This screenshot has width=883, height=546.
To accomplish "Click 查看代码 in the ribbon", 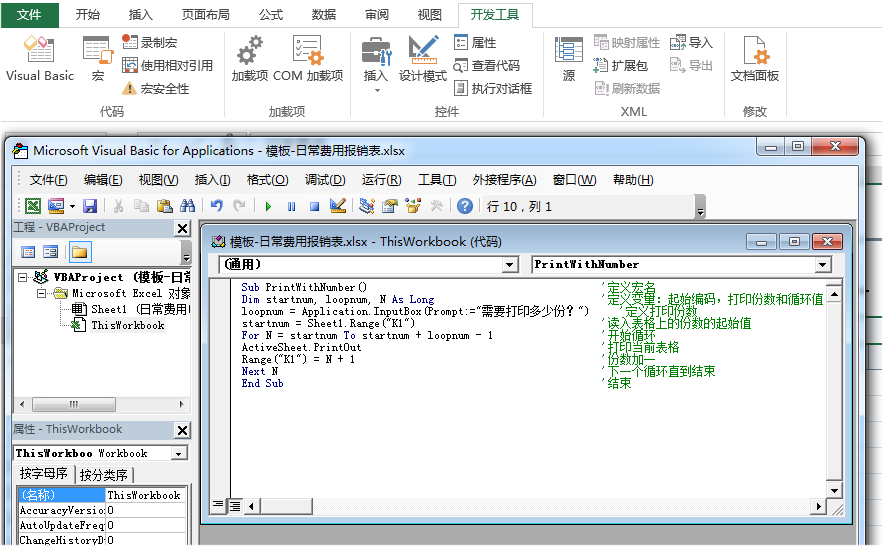I will coord(487,65).
